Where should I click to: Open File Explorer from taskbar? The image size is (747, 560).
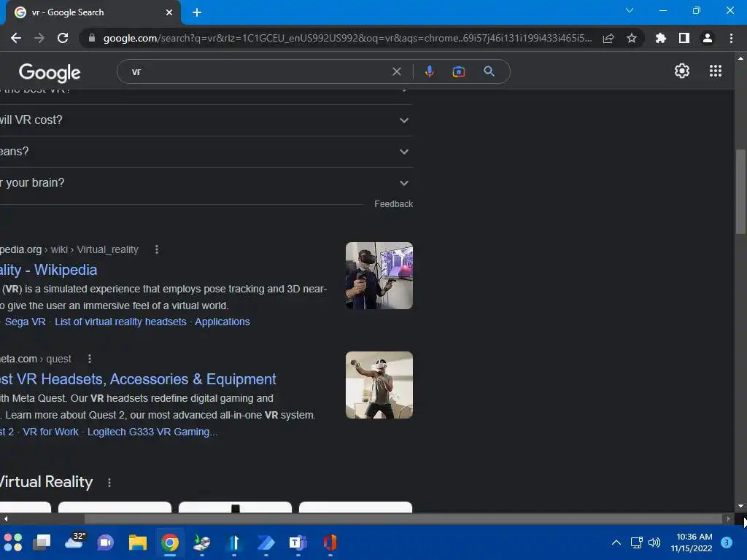138,542
